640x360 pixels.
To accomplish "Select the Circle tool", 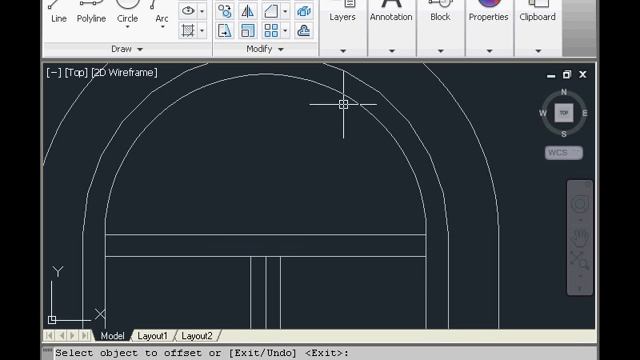I will [127, 11].
